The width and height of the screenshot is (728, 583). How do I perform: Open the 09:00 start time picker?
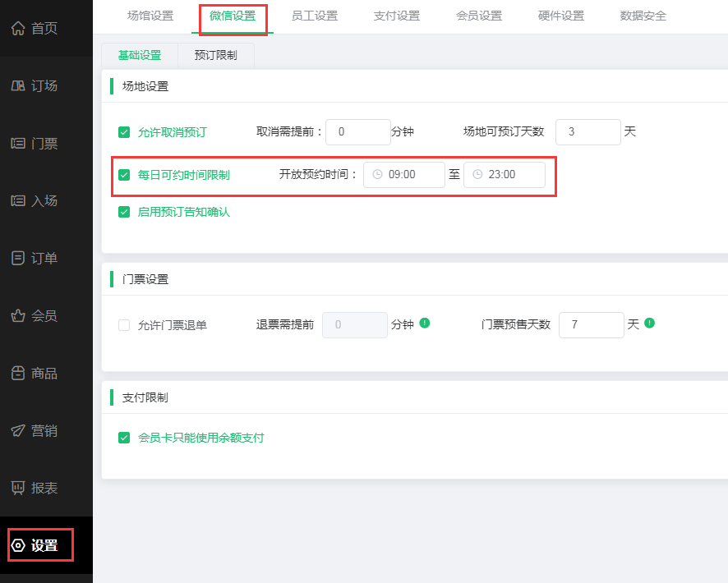click(404, 174)
